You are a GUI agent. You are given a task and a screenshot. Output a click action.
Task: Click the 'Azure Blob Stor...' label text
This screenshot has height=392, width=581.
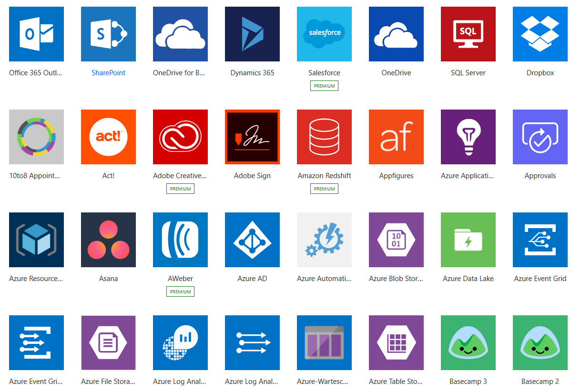tap(396, 279)
